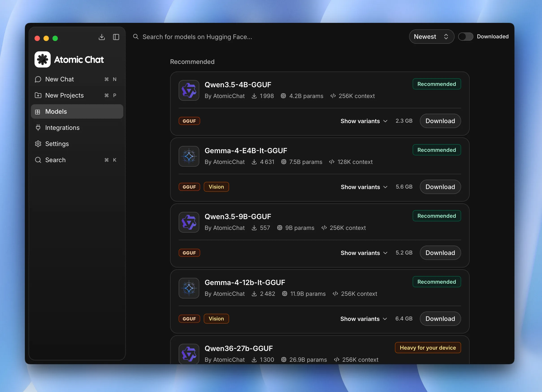Click the 26.9B params label
Viewport: 542px width, 392px height.
(x=308, y=360)
